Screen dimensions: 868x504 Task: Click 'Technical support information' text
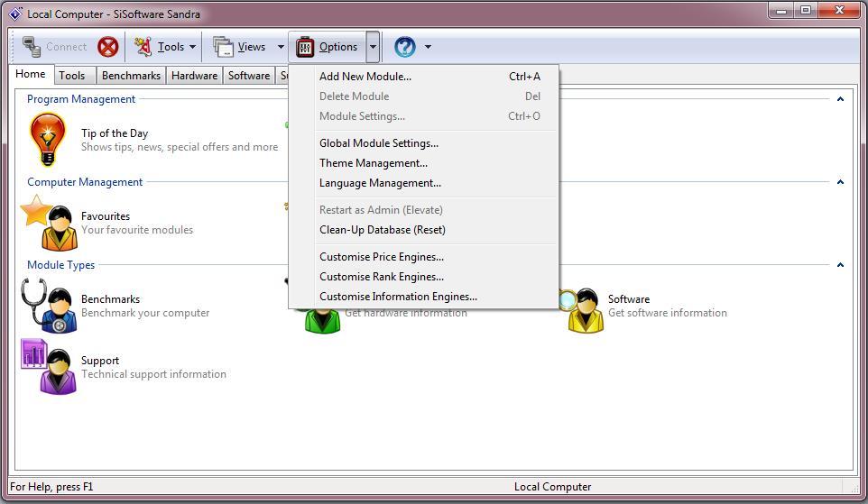pos(154,374)
